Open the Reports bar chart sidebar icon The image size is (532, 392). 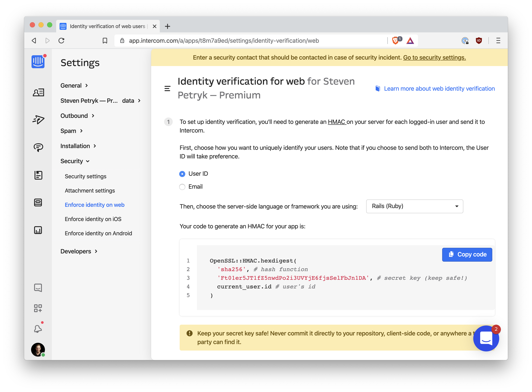click(38, 230)
